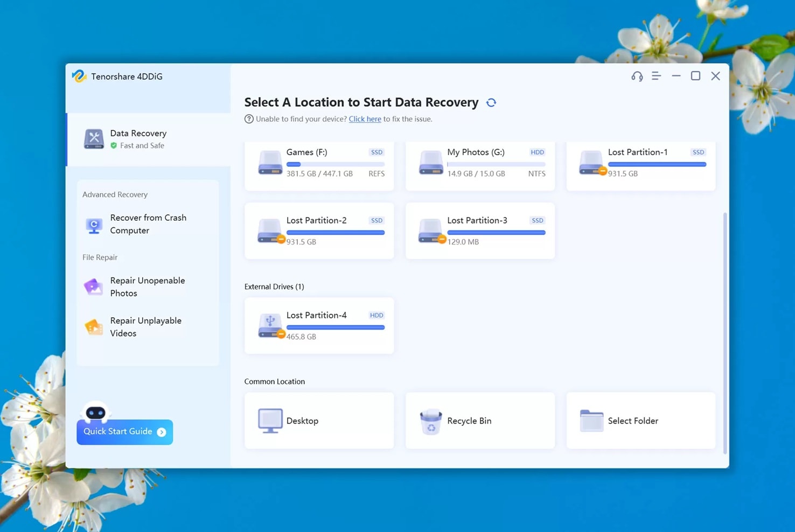Click the Lost Partition-3 usage bar
The image size is (795, 532).
coord(496,233)
